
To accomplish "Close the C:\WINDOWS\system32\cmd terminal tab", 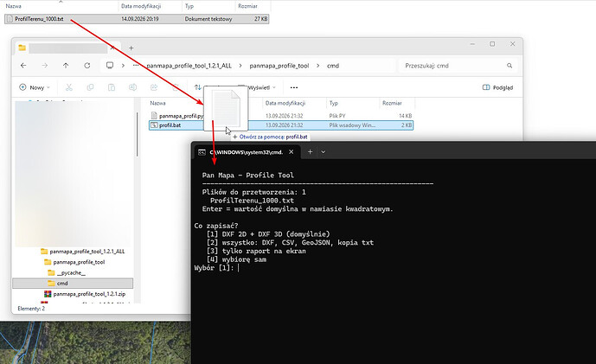I will point(292,152).
